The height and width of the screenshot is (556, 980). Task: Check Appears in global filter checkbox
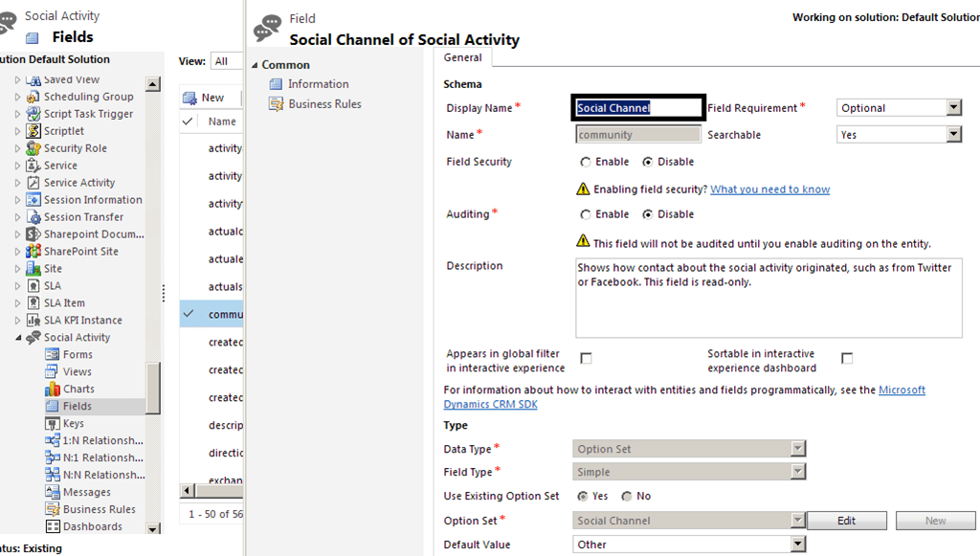coord(586,358)
